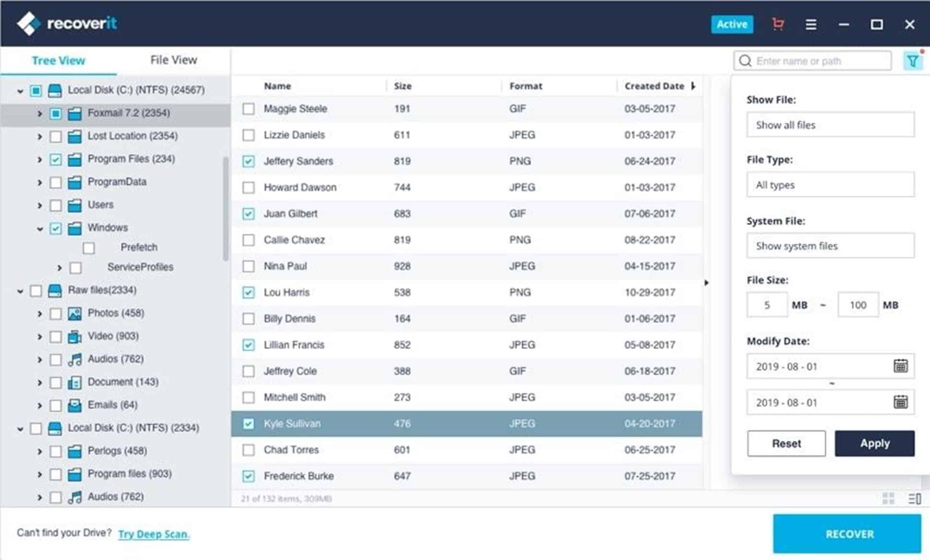Open the hamburger menu icon

pos(811,24)
